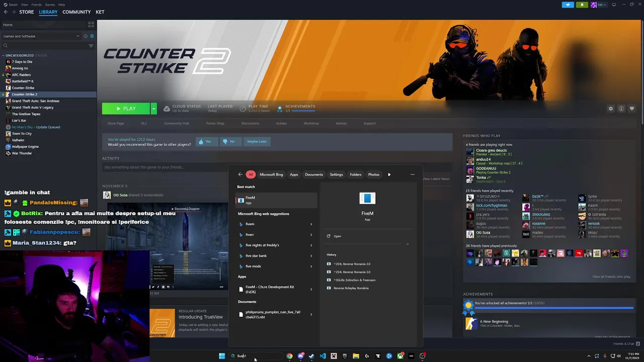This screenshot has height=362, width=644.
Task: Expand FiveM app actions chevron
Action: [x=407, y=244]
